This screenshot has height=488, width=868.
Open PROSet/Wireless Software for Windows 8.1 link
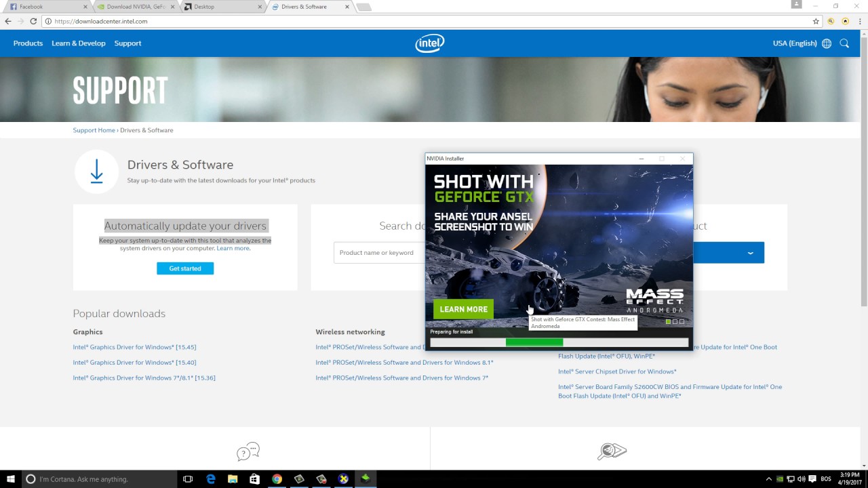[404, 363]
